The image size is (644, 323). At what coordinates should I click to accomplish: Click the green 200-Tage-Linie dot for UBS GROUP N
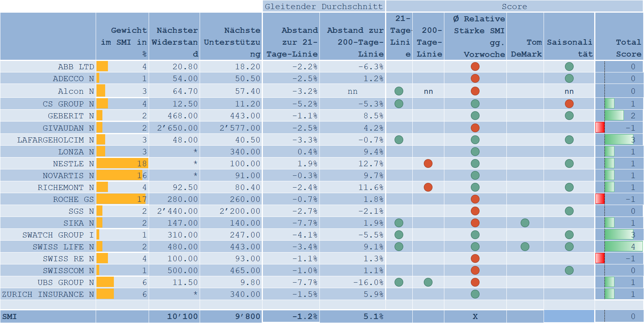428,282
